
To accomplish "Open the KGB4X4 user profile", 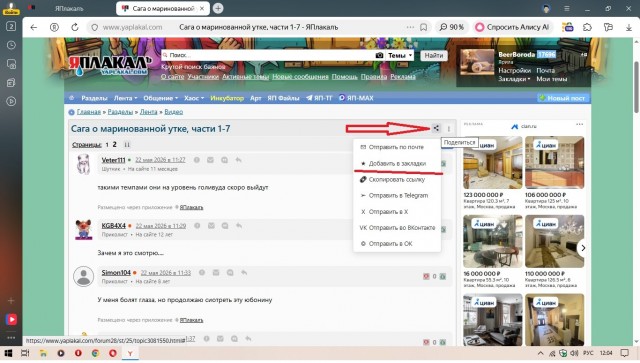I will pyautogui.click(x=113, y=225).
